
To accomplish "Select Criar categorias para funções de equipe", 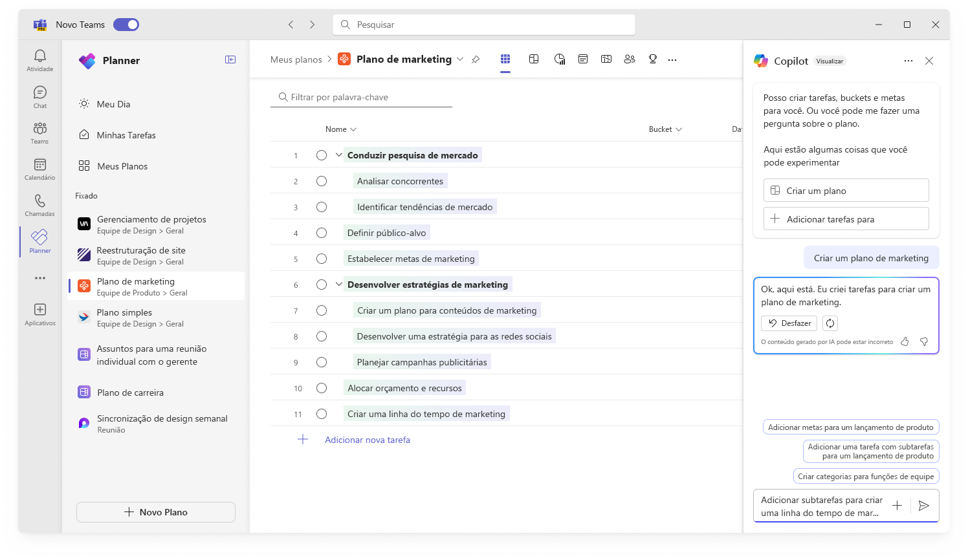I will pos(866,477).
